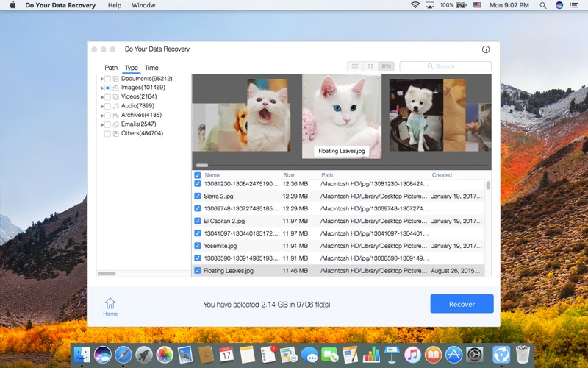The width and height of the screenshot is (588, 368).
Task: Switch to the Path tab
Action: pyautogui.click(x=111, y=68)
